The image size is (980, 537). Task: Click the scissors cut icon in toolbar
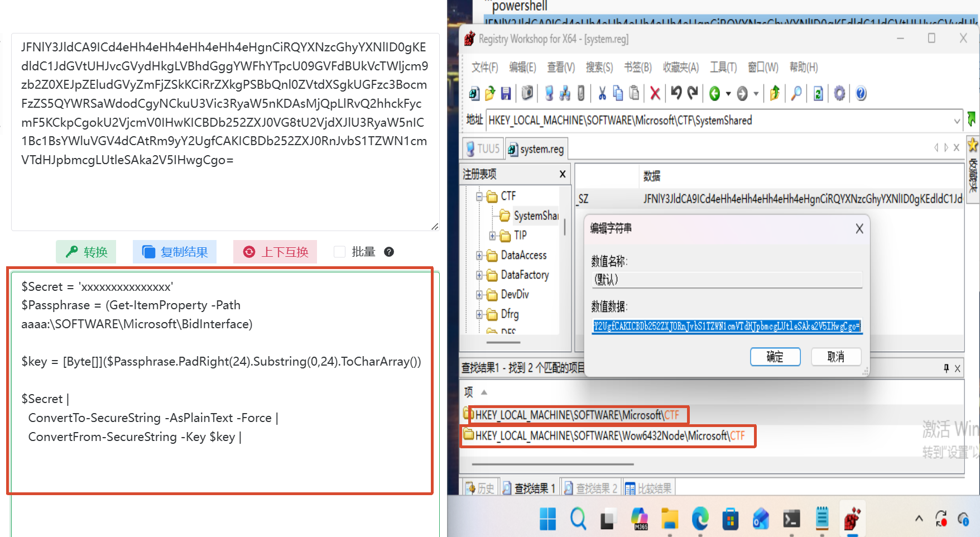point(602,93)
